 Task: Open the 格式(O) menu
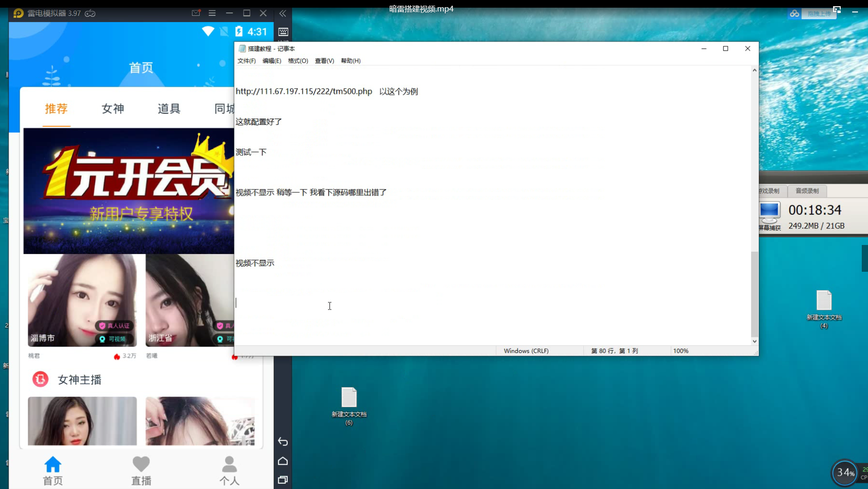point(298,61)
